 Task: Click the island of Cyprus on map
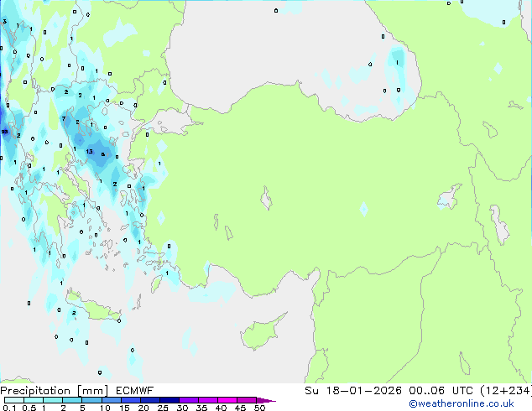coord(261,332)
